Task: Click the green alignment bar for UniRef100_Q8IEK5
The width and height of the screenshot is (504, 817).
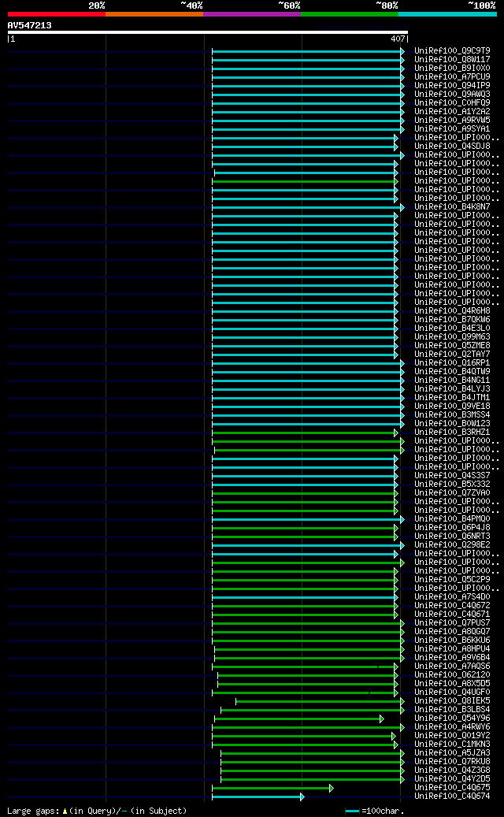Action: coord(320,701)
